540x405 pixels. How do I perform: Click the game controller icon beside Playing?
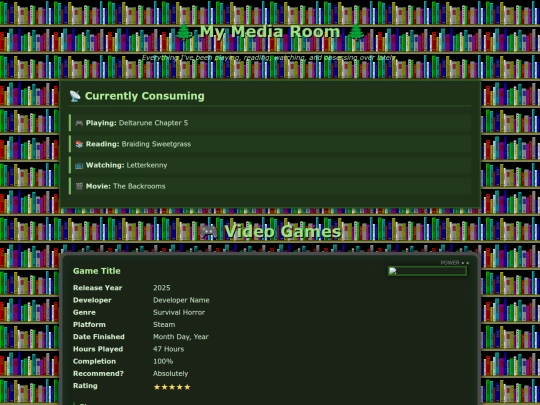click(x=79, y=123)
